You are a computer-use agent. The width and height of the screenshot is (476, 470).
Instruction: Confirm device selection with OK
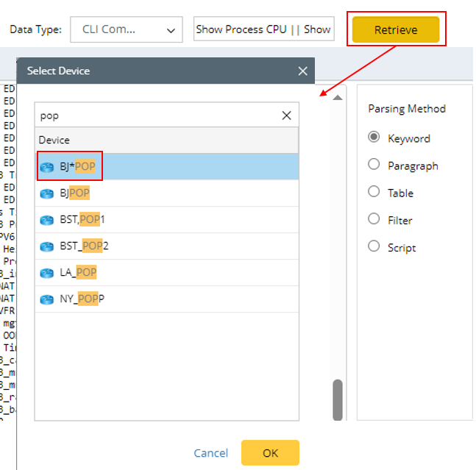(270, 453)
